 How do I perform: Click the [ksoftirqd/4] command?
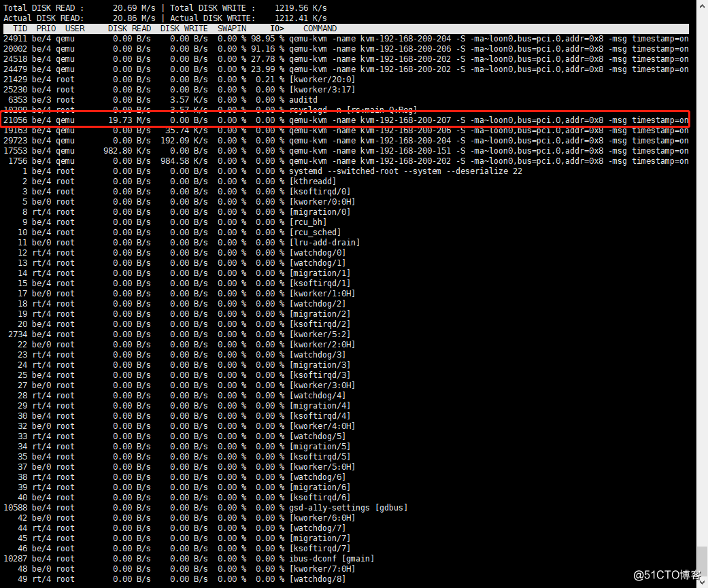(x=320, y=416)
